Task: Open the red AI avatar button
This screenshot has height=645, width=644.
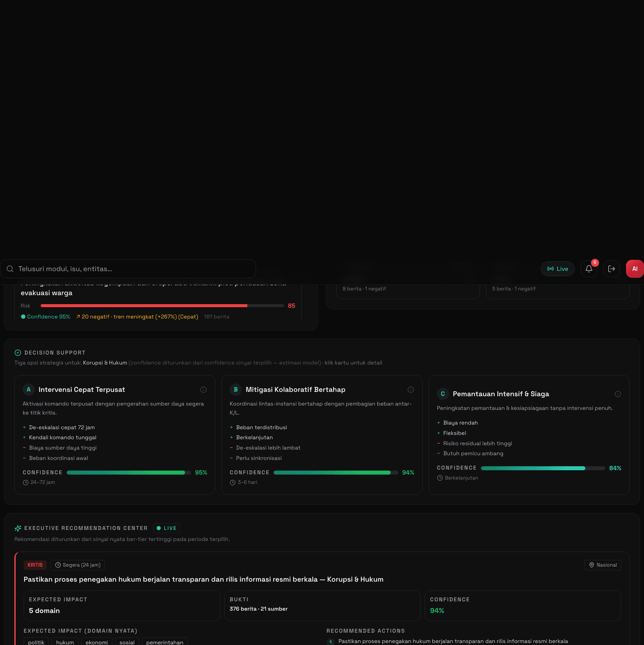Action: click(x=635, y=269)
